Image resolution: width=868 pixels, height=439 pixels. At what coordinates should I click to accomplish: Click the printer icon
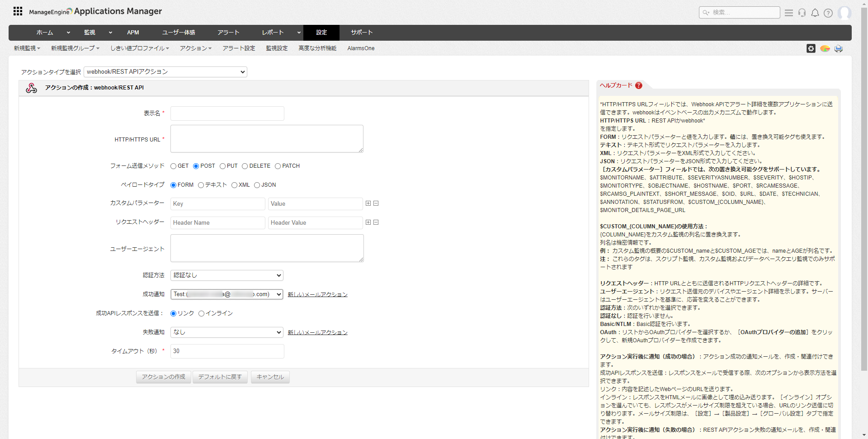click(839, 49)
